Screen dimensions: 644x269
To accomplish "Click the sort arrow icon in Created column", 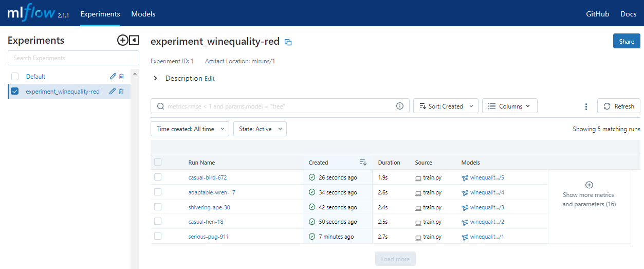I will 363,163.
